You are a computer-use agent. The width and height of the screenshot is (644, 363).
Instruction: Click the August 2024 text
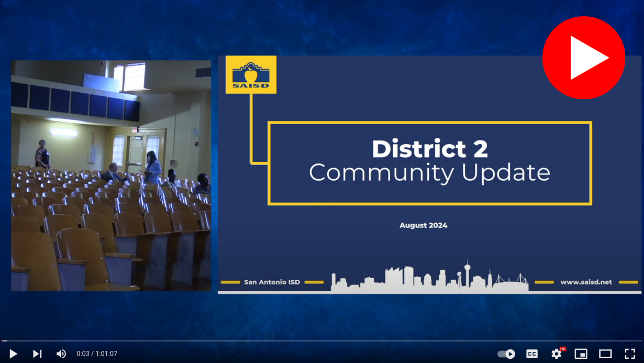coord(424,225)
